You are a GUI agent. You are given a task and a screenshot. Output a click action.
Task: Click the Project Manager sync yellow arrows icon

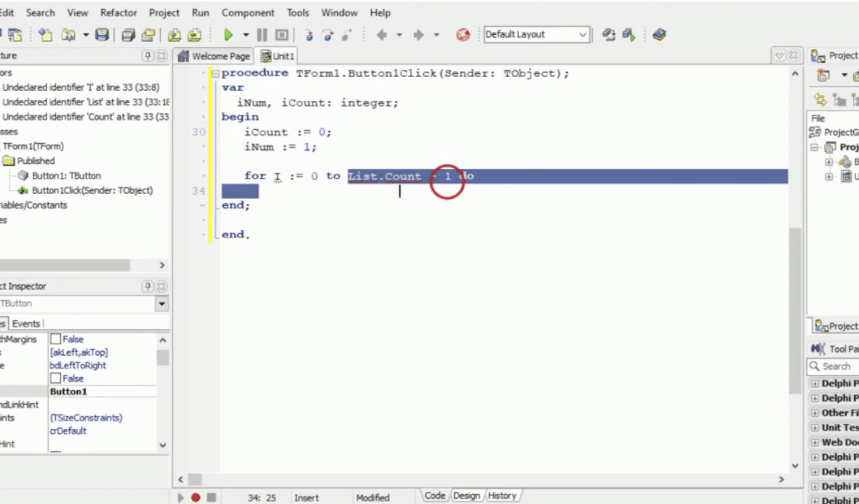[820, 99]
